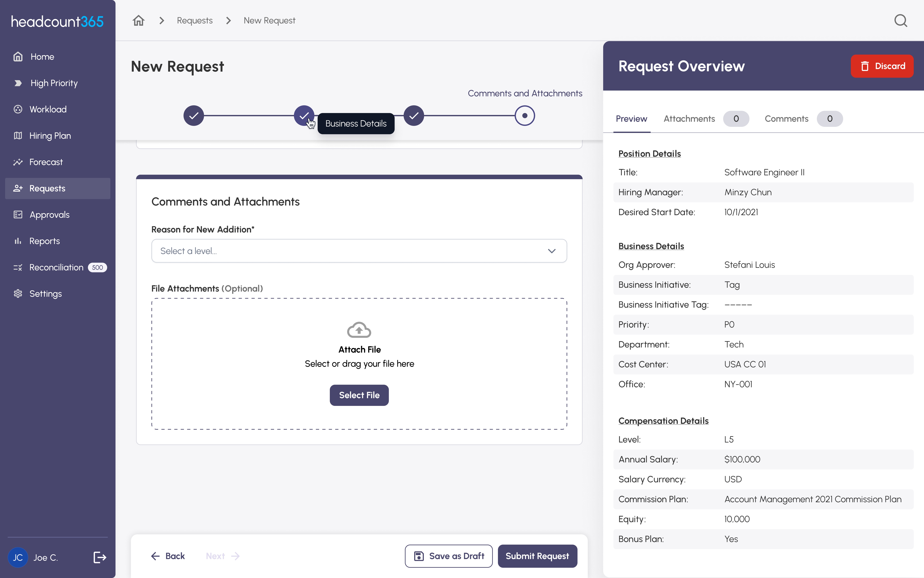924x578 pixels.
Task: Click the USA CC 01 cost center value
Action: point(745,364)
